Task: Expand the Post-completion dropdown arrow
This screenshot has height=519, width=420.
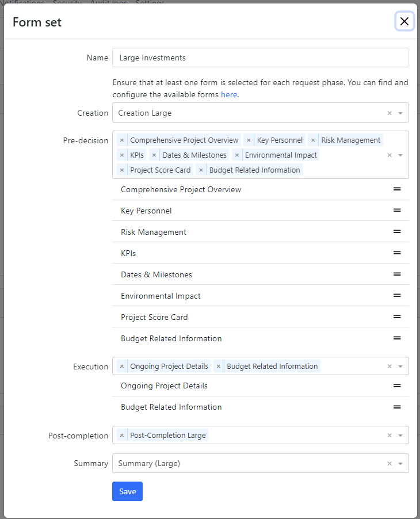Action: pyautogui.click(x=400, y=435)
